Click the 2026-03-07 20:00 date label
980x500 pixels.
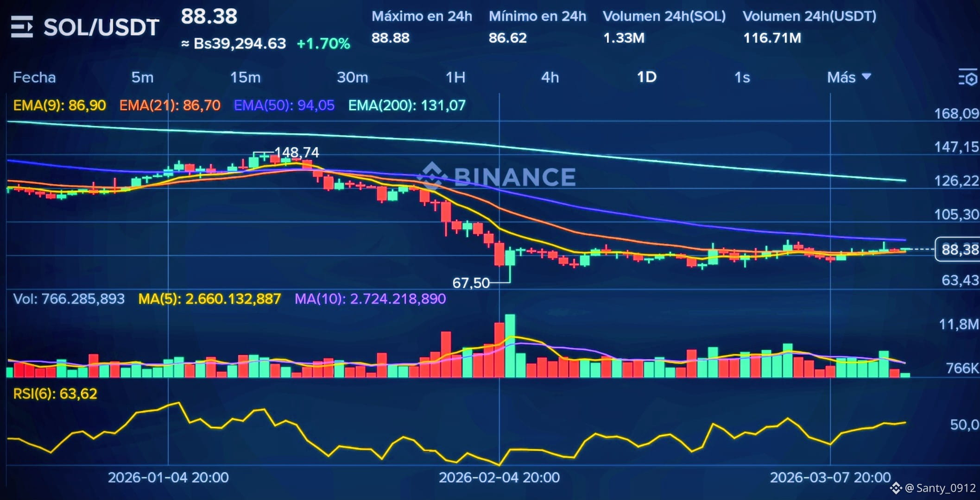[830, 477]
